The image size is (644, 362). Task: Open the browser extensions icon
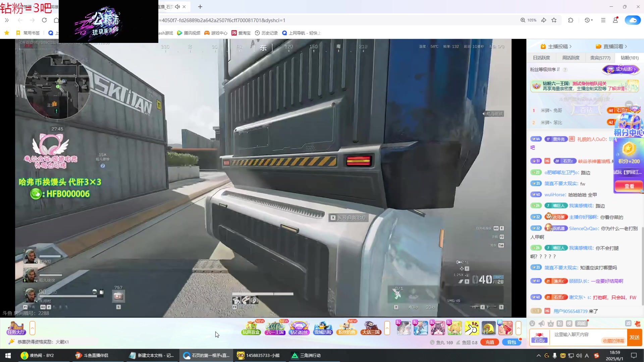[571, 20]
